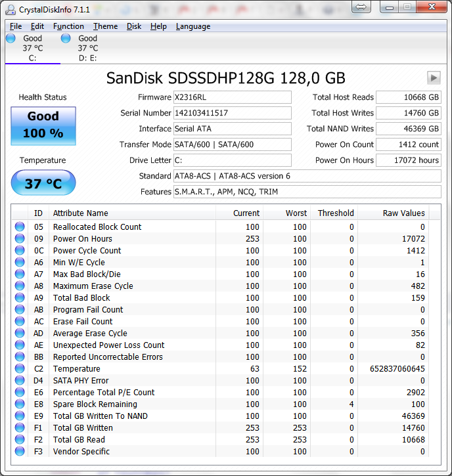Image resolution: width=452 pixels, height=476 pixels.
Task: Click status orb for Min W/E Cycle
Action: point(20,262)
